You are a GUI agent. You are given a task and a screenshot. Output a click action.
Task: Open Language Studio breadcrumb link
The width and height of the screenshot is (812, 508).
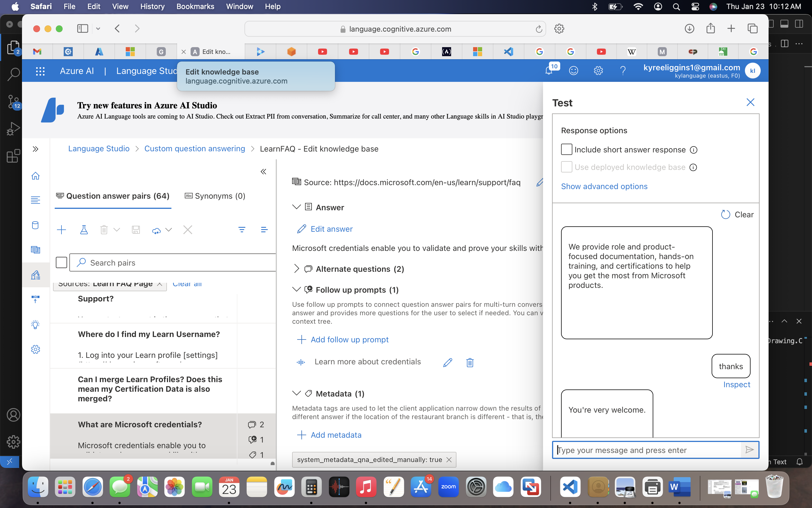[x=99, y=148]
